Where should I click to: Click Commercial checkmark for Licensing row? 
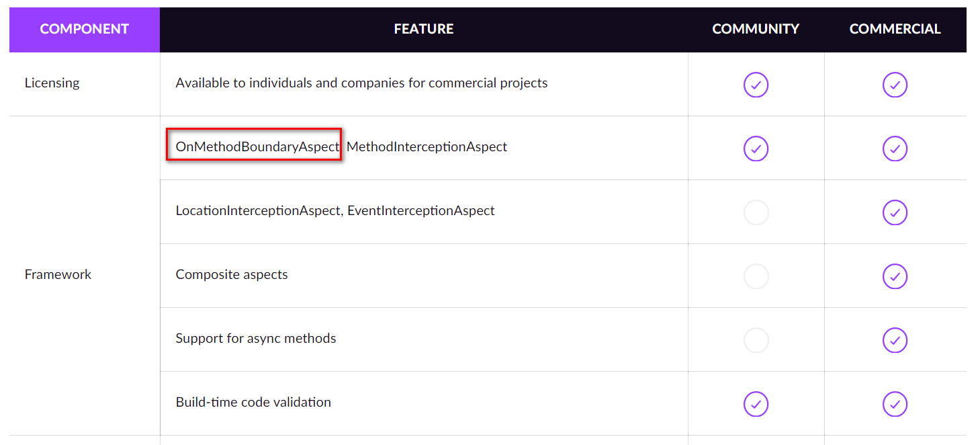[895, 85]
